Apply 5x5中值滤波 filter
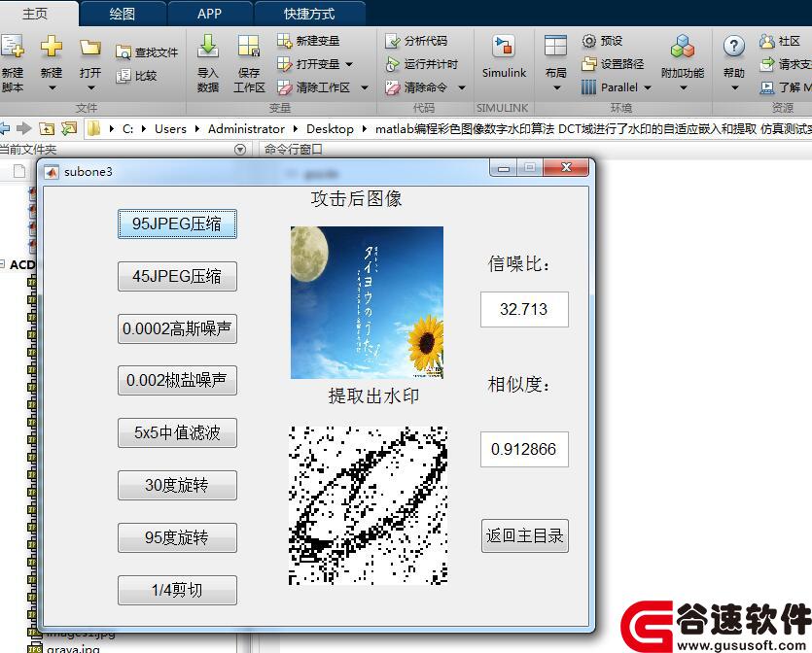 pyautogui.click(x=177, y=432)
